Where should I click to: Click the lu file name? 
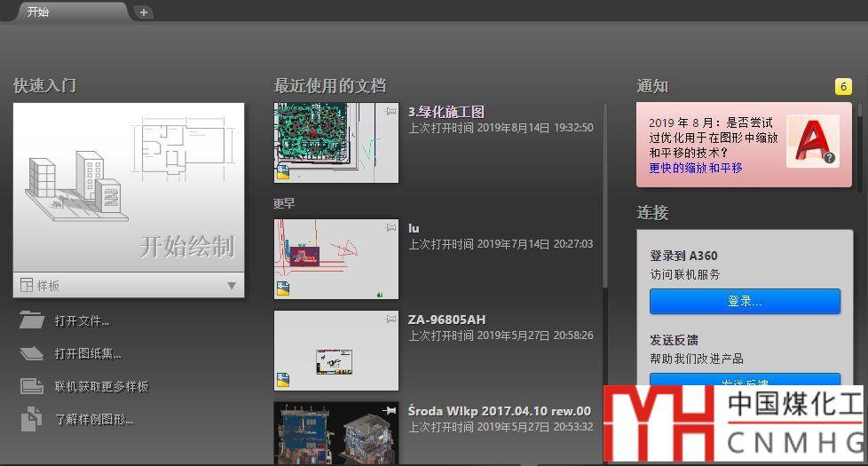(414, 228)
